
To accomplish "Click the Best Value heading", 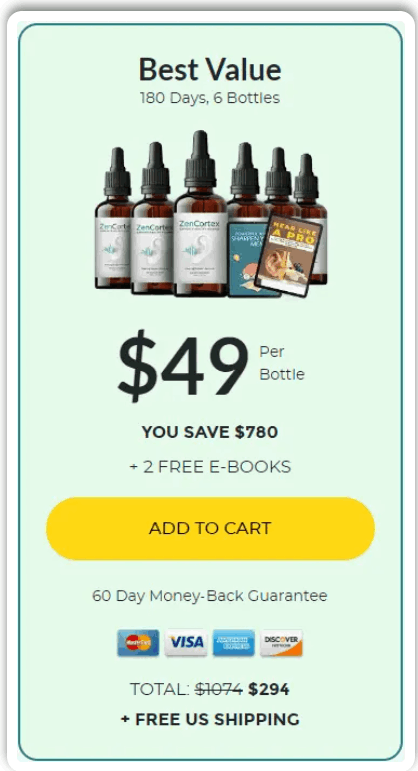I will pyautogui.click(x=210, y=69).
